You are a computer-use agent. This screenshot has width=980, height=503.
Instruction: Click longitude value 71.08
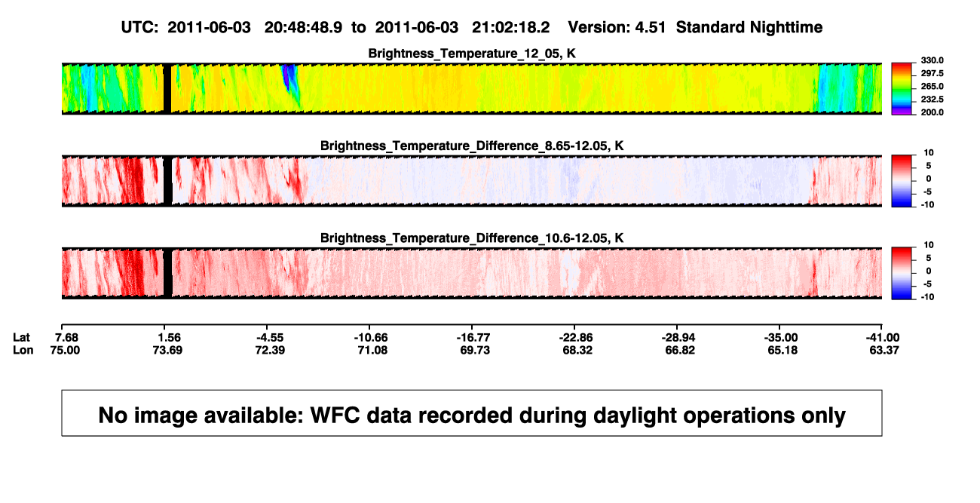pyautogui.click(x=372, y=350)
